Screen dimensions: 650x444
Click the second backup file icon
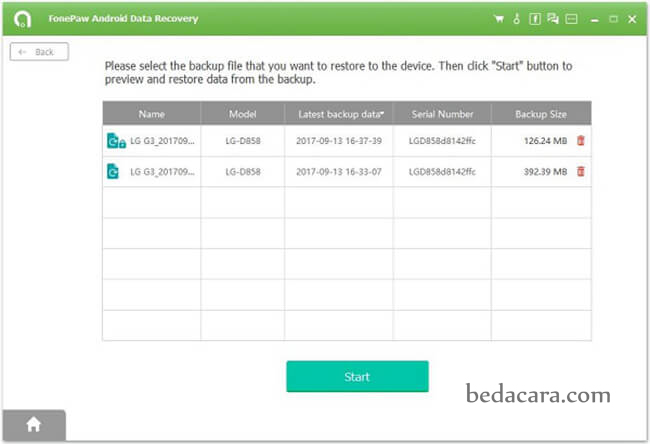pyautogui.click(x=114, y=172)
